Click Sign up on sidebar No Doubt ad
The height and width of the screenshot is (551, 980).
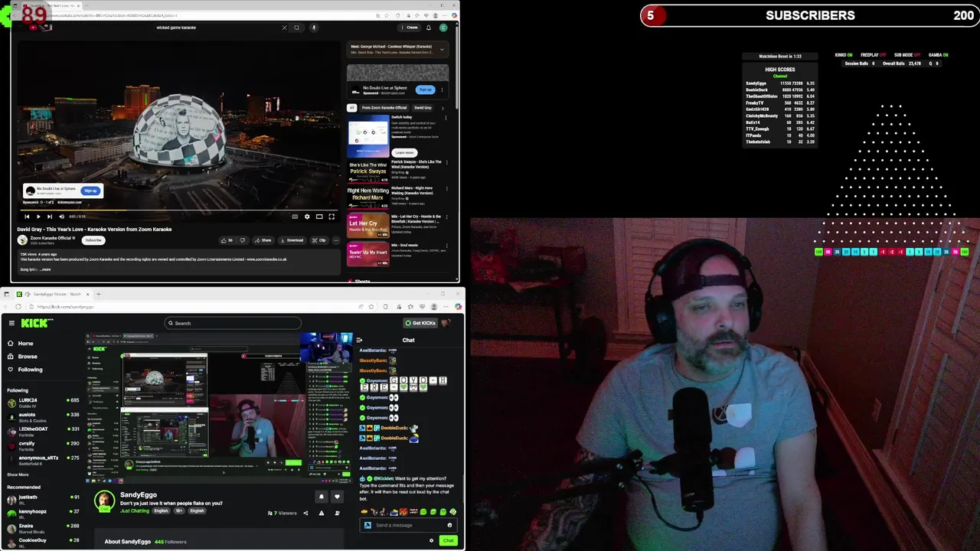425,90
